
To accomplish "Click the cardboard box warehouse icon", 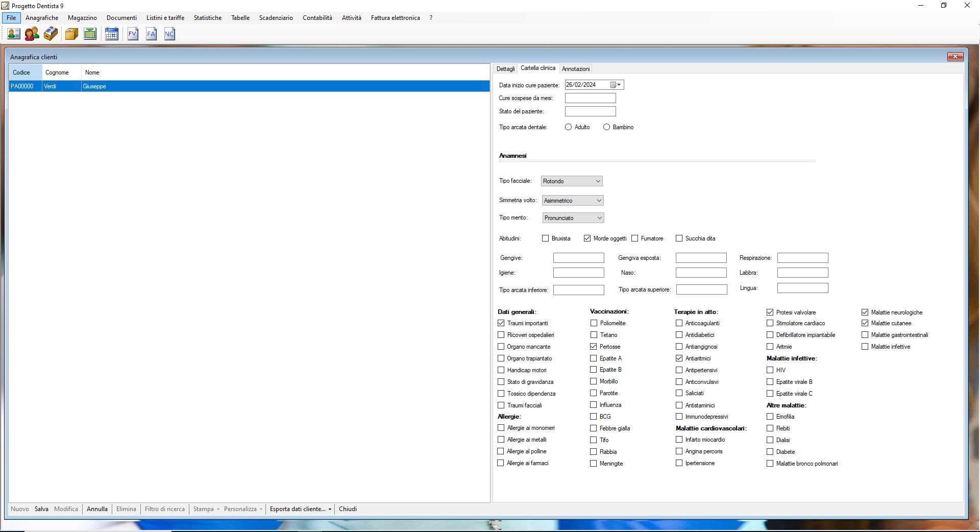I will coord(71,34).
